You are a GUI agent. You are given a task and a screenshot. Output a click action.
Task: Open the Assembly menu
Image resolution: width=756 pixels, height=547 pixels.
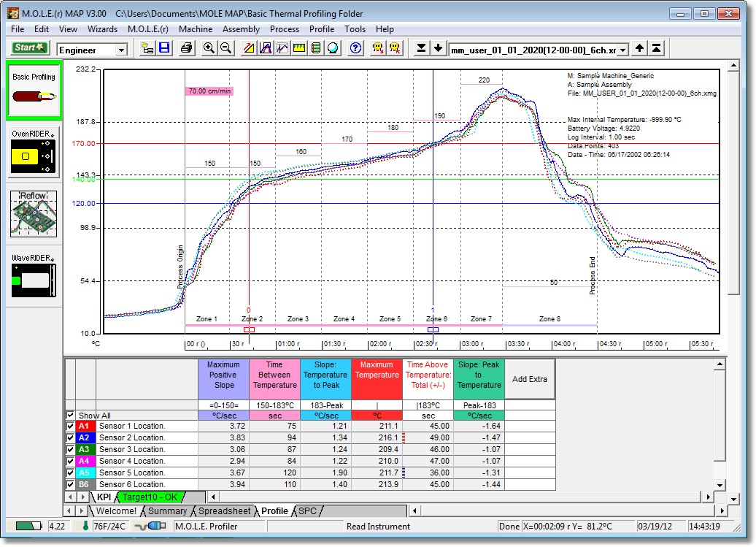(241, 29)
